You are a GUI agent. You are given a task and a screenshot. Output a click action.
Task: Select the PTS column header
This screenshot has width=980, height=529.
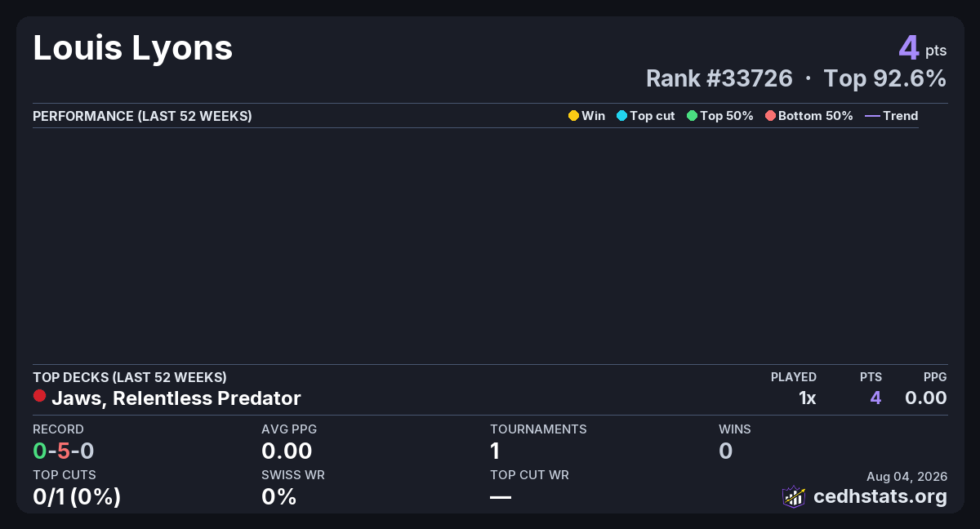click(x=871, y=377)
